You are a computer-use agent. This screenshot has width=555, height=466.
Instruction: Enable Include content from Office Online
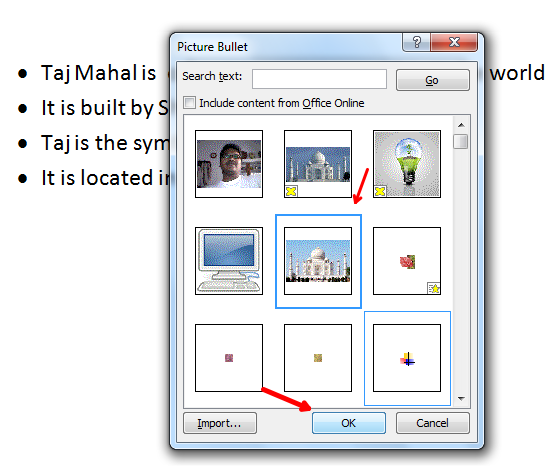[x=189, y=103]
